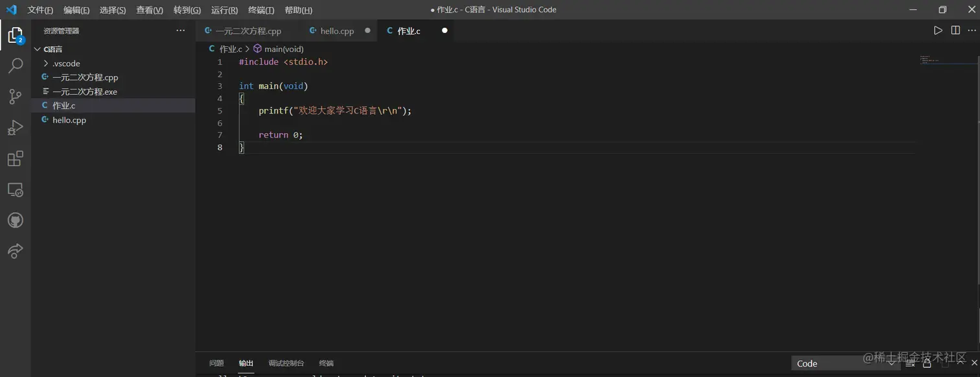Split the editor to the right
This screenshot has height=377, width=980.
click(x=955, y=30)
